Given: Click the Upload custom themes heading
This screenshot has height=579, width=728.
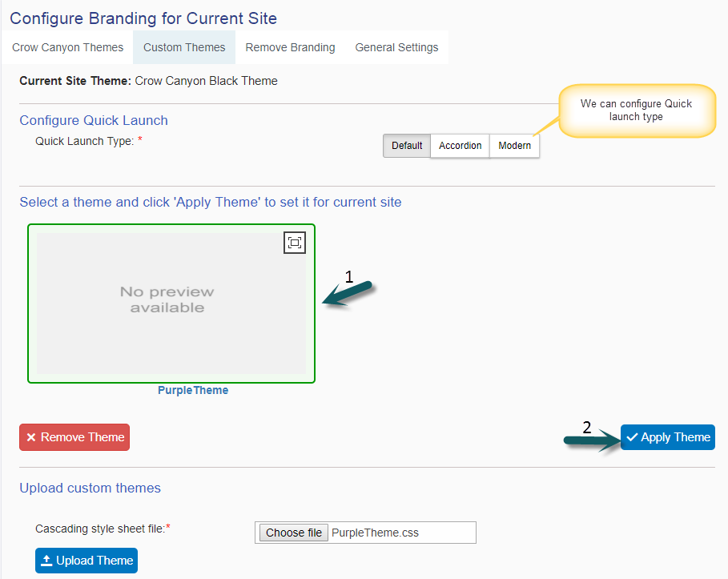Looking at the screenshot, I should pyautogui.click(x=90, y=488).
